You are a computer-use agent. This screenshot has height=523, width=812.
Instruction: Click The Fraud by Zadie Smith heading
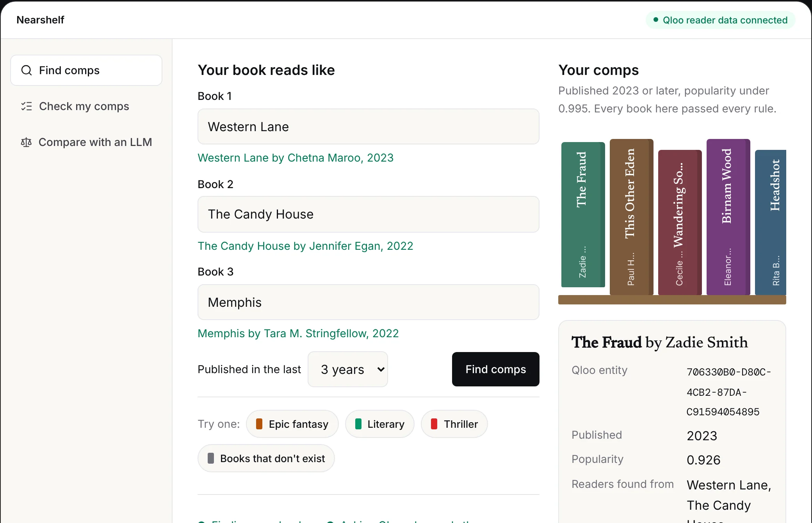point(660,342)
